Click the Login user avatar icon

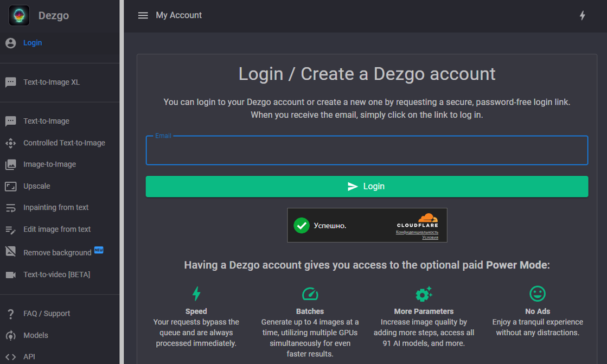11,43
